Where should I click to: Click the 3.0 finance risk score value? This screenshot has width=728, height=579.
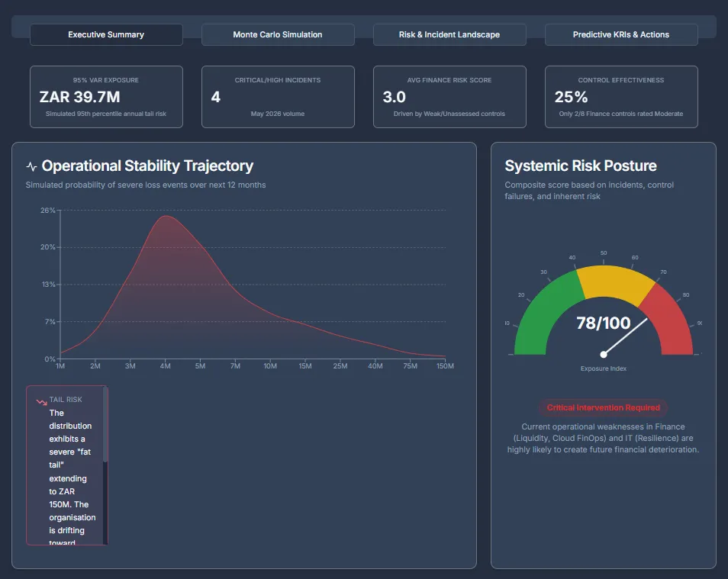(395, 97)
